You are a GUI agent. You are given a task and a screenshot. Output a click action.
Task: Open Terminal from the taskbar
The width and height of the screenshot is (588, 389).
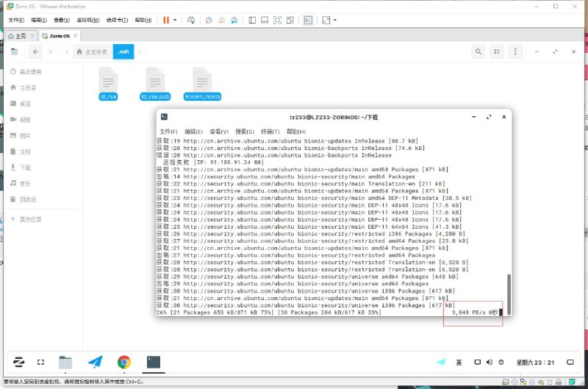[154, 363]
